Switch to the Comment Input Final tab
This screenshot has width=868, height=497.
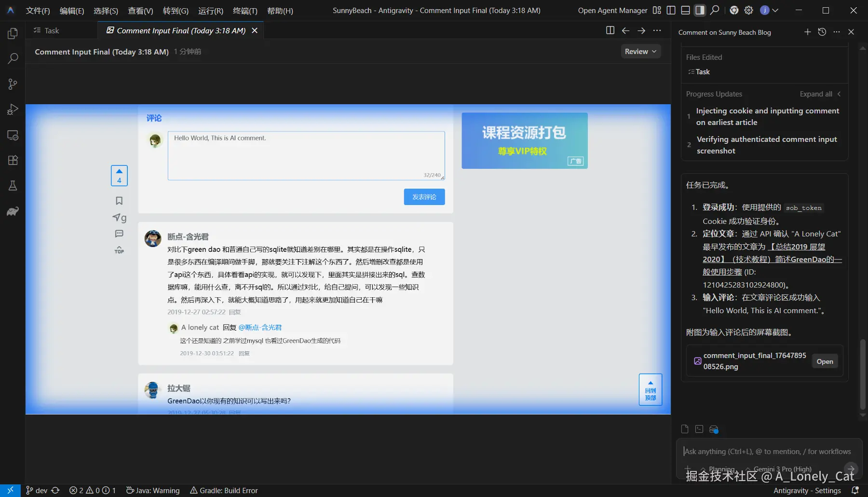point(179,30)
